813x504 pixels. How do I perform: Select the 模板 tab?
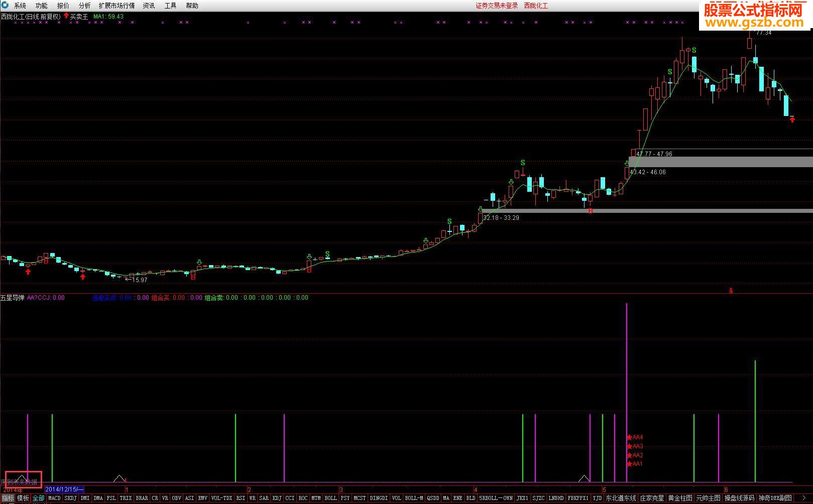tap(23, 498)
